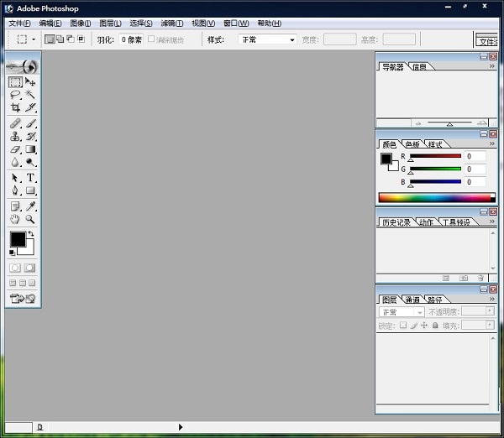
Task: Select the Rectangular Marquee tool
Action: coord(15,82)
